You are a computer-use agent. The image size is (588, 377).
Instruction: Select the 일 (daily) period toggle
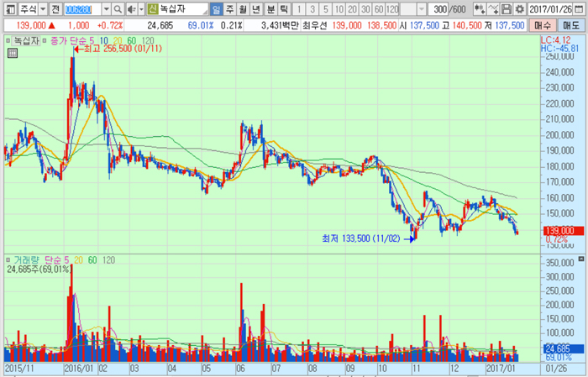pyautogui.click(x=217, y=8)
